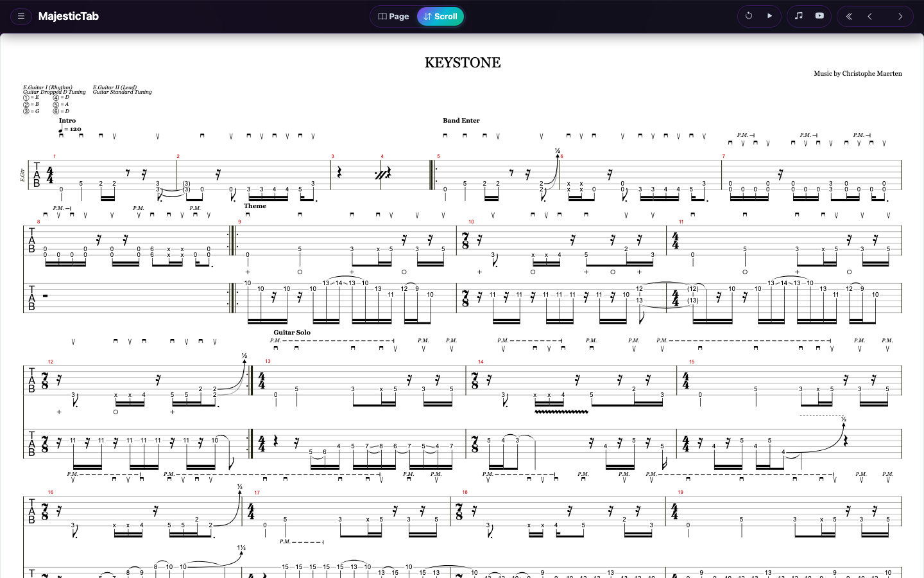The image size is (924, 578).
Task: Click 'Music by Christophe Maerten' credit
Action: point(858,74)
